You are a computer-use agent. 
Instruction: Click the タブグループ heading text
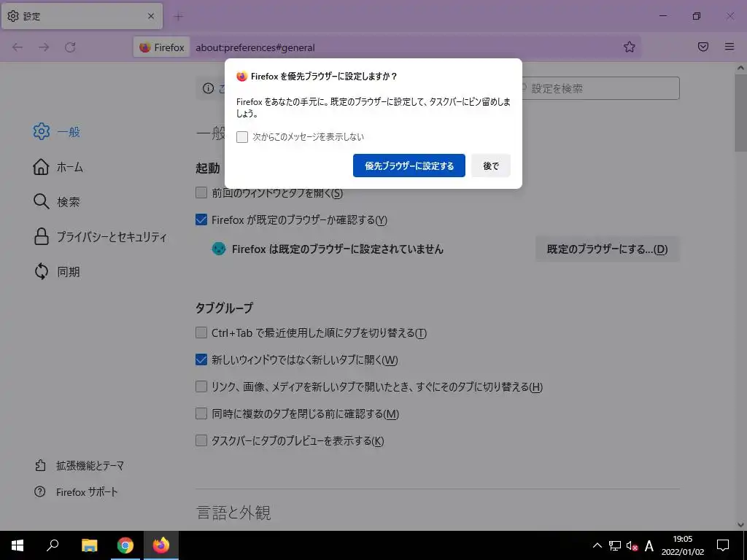(x=224, y=308)
